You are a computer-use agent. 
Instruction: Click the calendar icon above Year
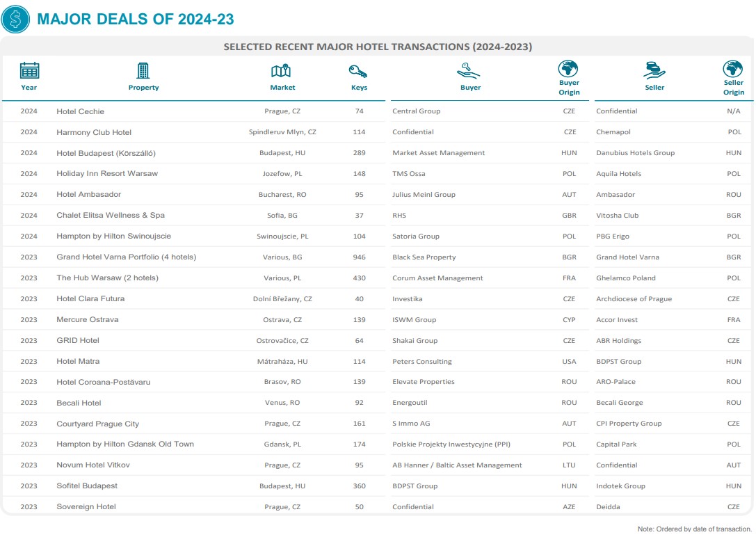click(29, 70)
